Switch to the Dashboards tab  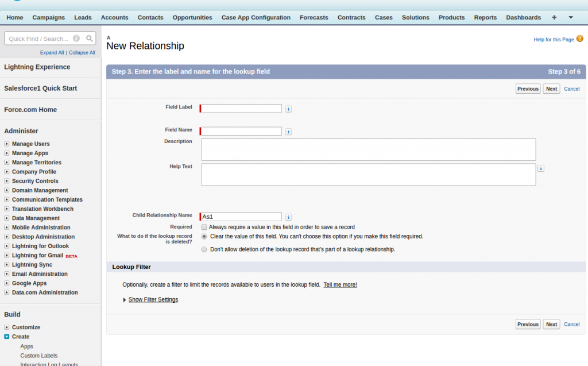(x=523, y=18)
